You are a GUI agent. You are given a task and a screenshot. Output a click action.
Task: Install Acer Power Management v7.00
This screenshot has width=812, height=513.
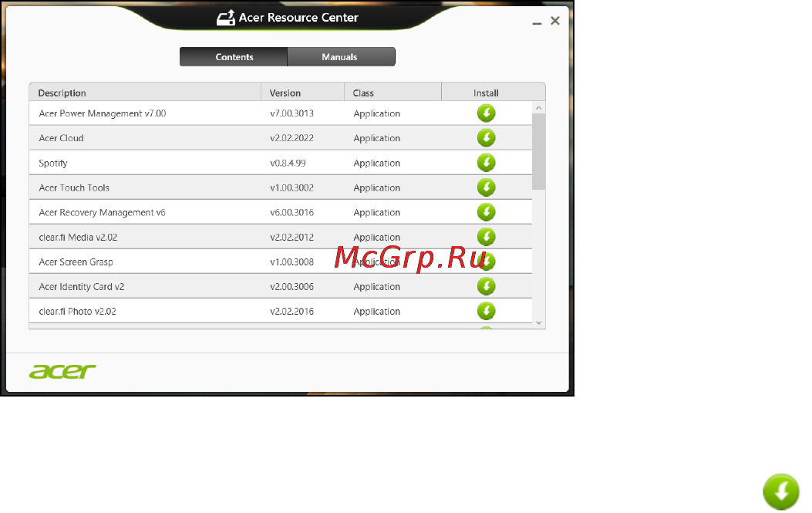(487, 113)
